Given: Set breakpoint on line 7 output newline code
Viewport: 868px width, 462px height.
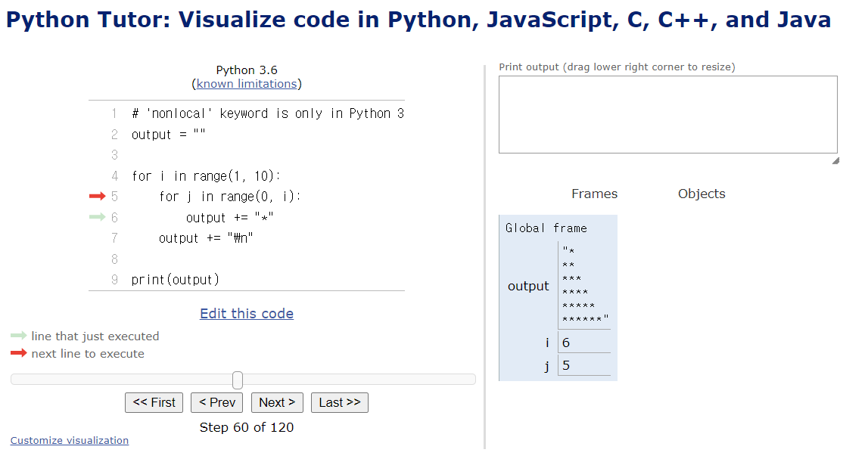Looking at the screenshot, I should click(206, 238).
